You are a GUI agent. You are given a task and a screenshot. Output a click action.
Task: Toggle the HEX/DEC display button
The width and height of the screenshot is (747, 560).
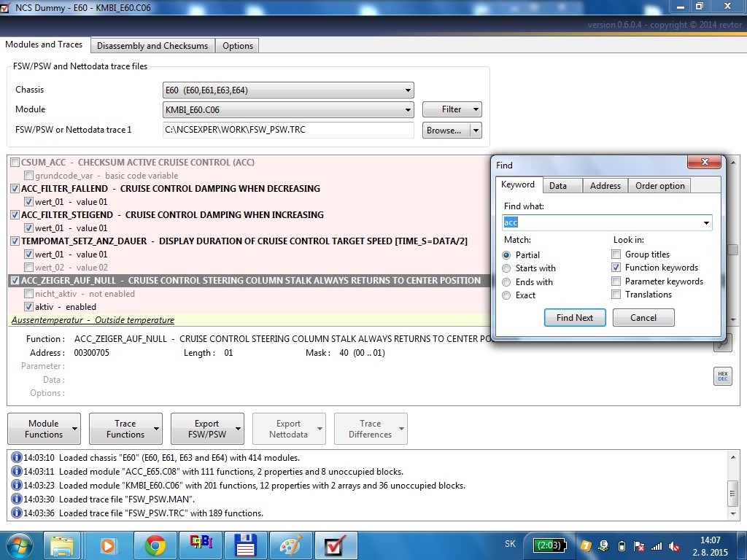(x=722, y=376)
